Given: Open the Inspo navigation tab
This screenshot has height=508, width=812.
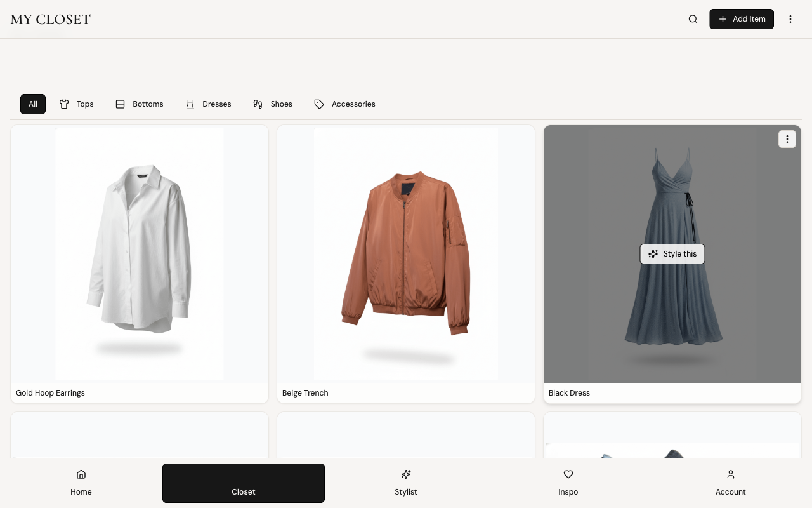Looking at the screenshot, I should pyautogui.click(x=568, y=483).
